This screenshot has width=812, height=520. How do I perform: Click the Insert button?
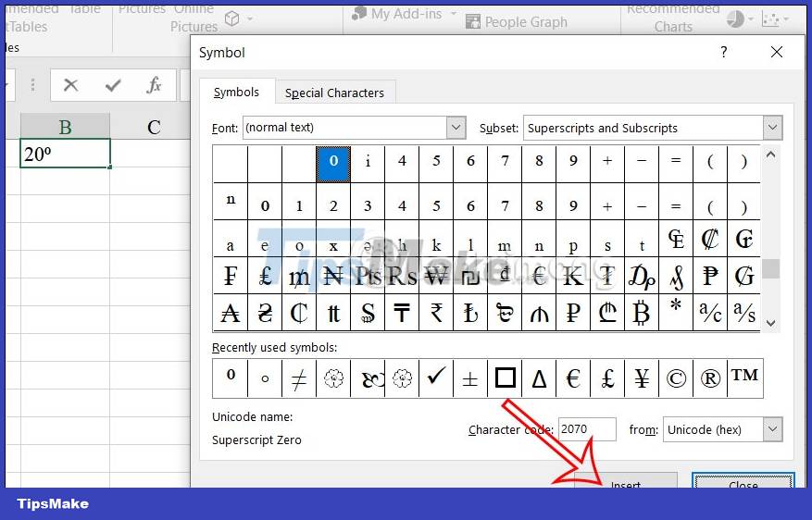click(626, 481)
